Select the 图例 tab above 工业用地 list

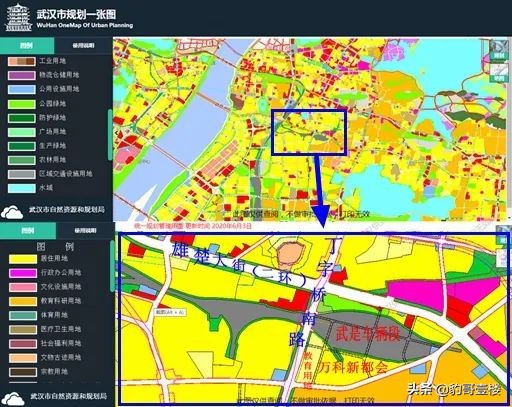click(27, 45)
